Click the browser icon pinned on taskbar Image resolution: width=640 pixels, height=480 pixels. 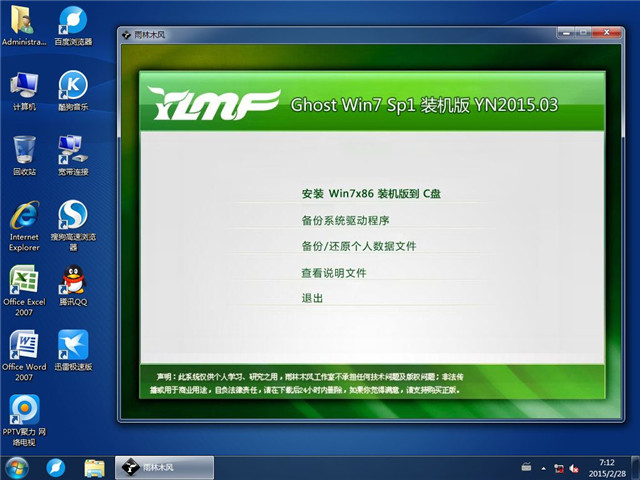point(56,468)
